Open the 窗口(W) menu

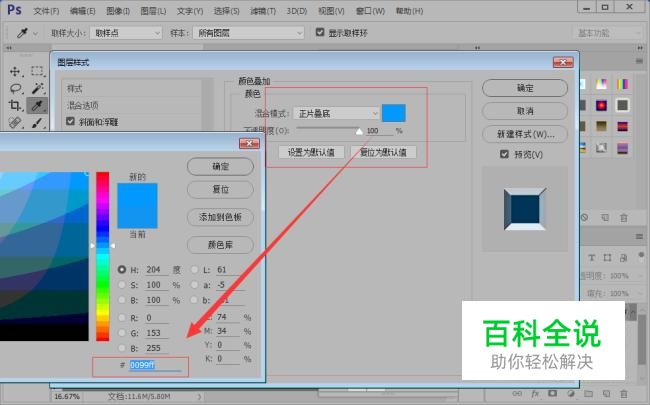click(x=370, y=11)
